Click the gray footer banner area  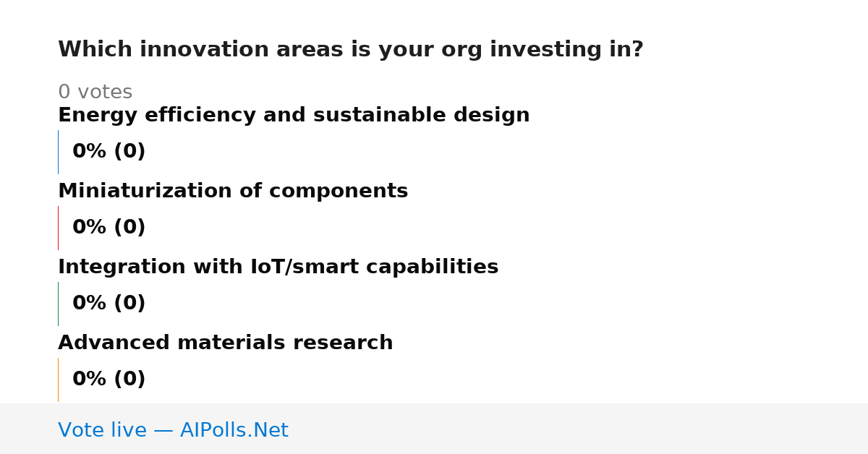click(434, 429)
